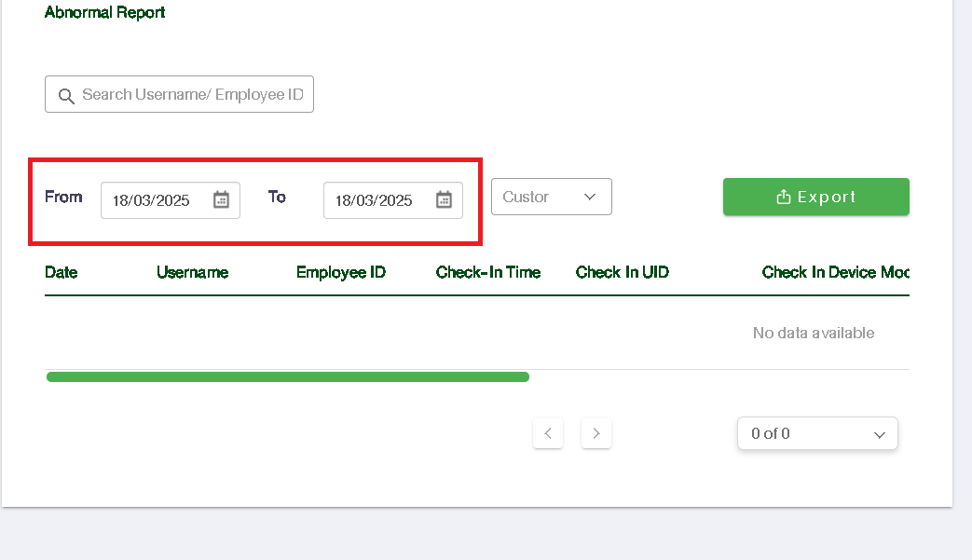Click the Search Username/Employee ID field
This screenshot has height=560, width=972.
[192, 95]
